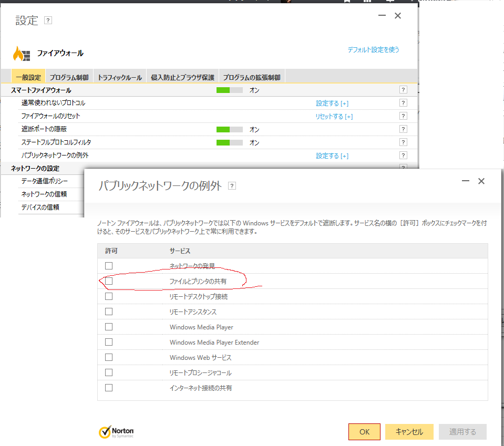Switch to プログラム制御 tab
Image resolution: width=504 pixels, height=446 pixels.
click(69, 77)
